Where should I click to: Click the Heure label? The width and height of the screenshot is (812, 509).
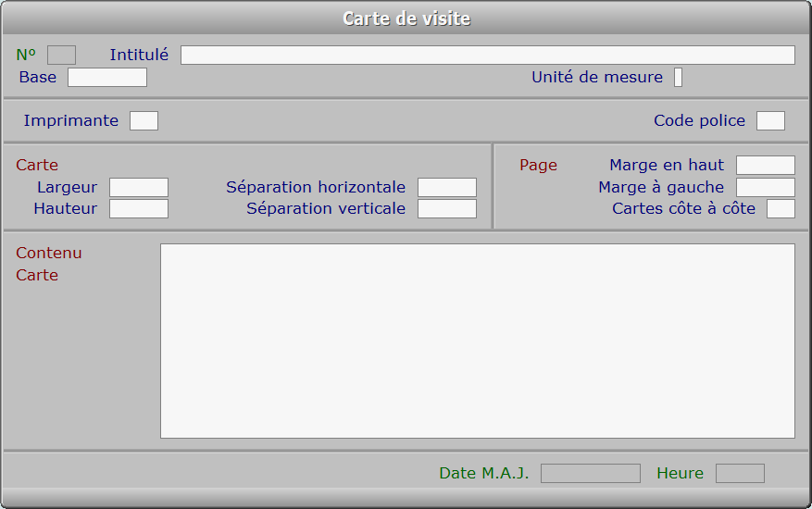point(680,473)
